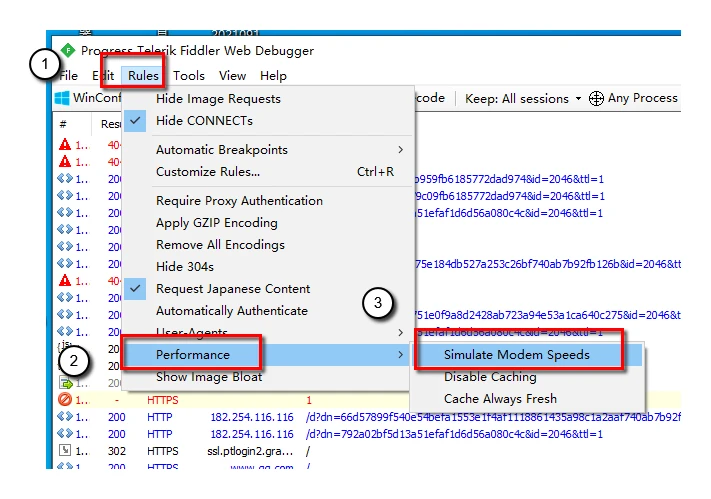This screenshot has height=499, width=711.
Task: Expand the Automatic Breakpoints submenu
Action: (x=268, y=150)
